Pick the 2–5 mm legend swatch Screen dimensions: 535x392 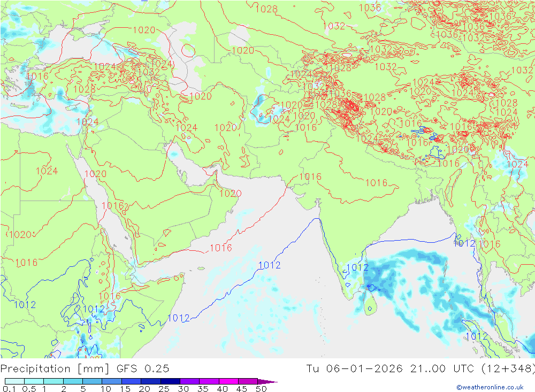click(x=73, y=381)
